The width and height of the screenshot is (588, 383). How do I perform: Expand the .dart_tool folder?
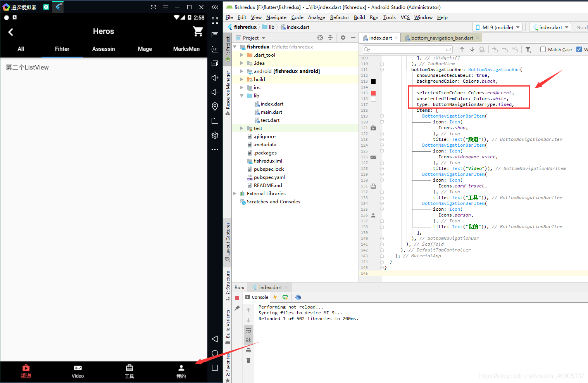tap(242, 55)
